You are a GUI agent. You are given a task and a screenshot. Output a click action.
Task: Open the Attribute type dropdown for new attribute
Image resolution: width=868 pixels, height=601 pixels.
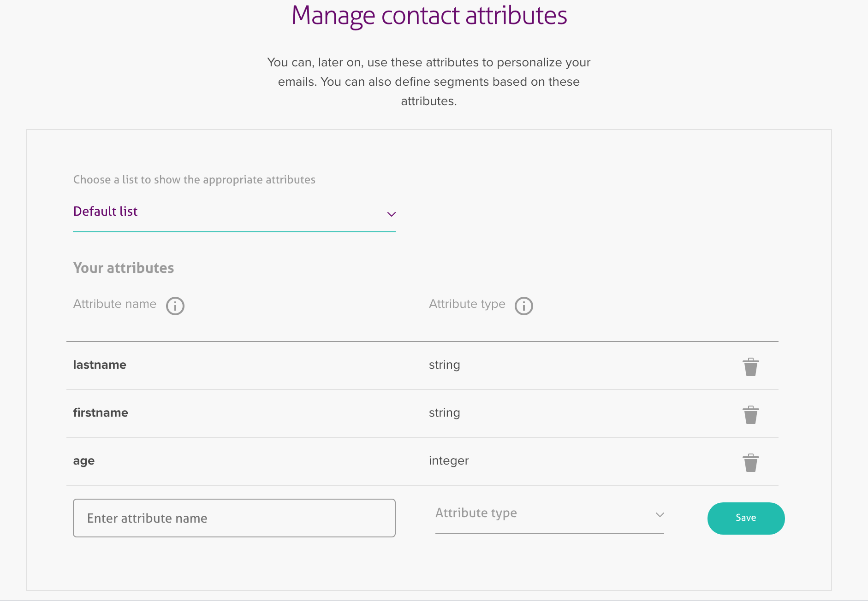pyautogui.click(x=549, y=513)
